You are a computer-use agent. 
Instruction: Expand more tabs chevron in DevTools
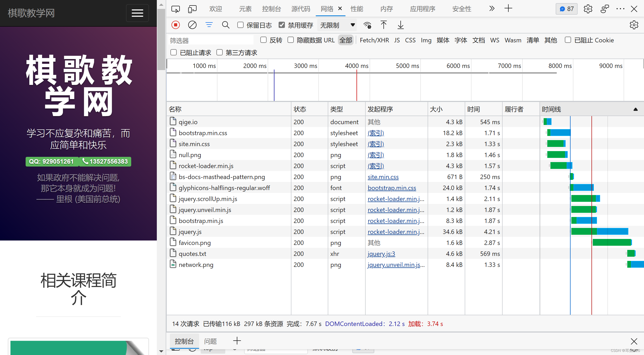click(x=492, y=9)
